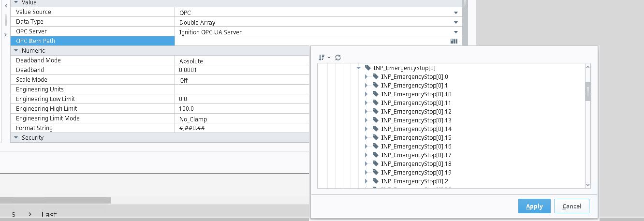
Task: Expand the INP_EmergencyStop[0].16 node
Action: click(366, 147)
